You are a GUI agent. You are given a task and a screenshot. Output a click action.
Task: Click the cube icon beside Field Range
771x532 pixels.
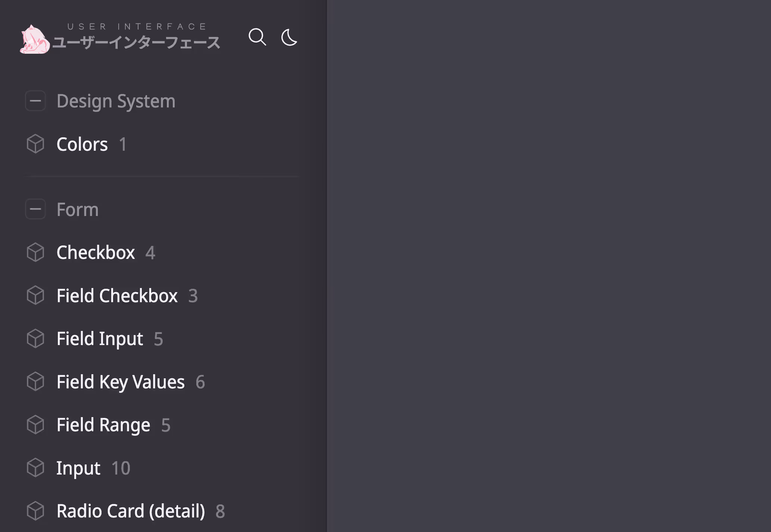pyautogui.click(x=35, y=425)
